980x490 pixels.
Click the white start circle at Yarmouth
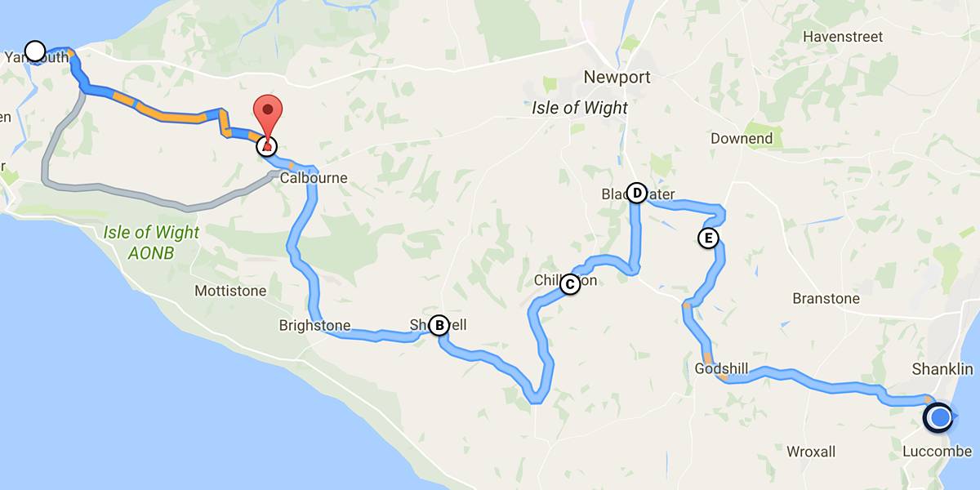35,51
